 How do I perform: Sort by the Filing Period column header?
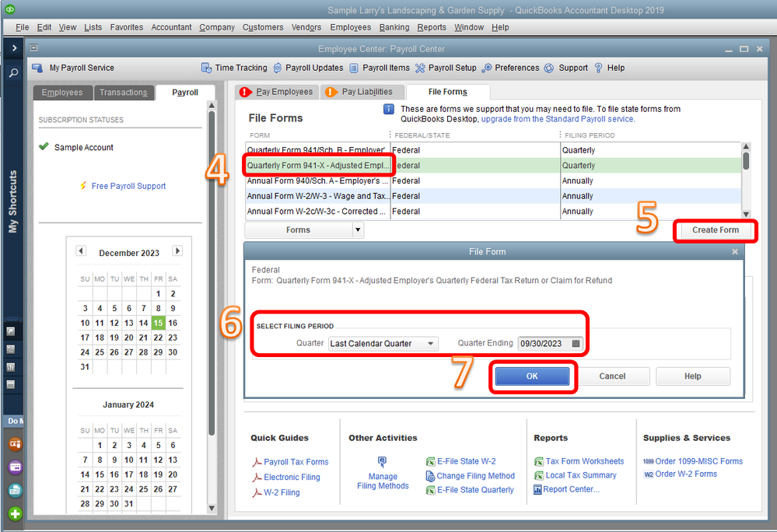point(590,135)
